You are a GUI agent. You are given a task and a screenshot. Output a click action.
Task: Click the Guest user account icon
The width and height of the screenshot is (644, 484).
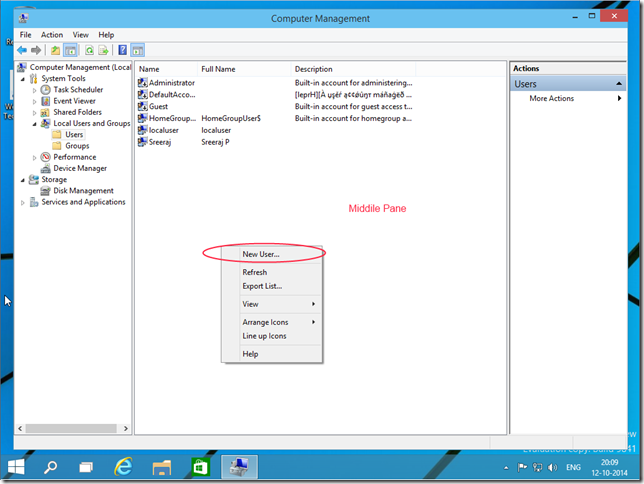coord(143,106)
